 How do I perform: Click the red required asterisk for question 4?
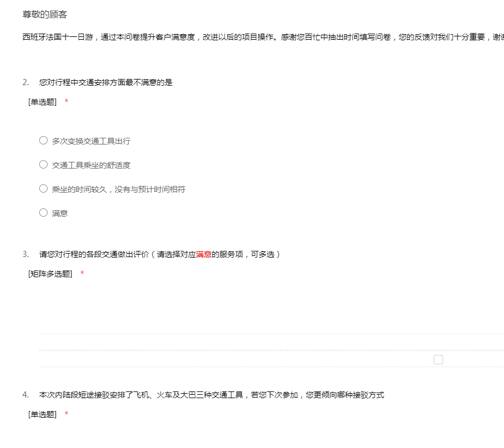[x=67, y=414]
